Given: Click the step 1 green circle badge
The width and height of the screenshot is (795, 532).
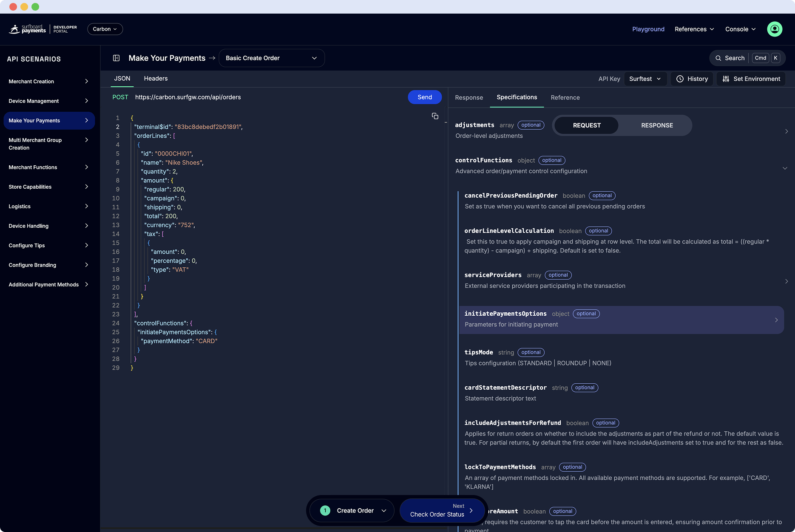Looking at the screenshot, I should [x=325, y=510].
